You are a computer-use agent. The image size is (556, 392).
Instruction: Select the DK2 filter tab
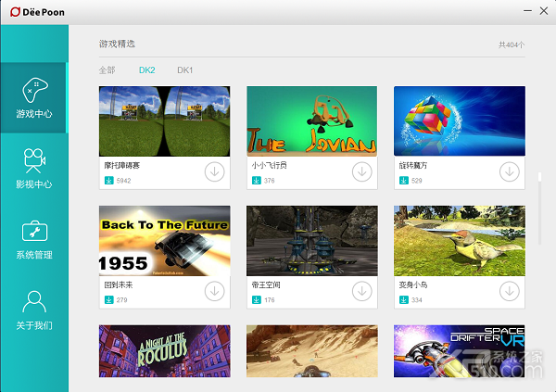pos(146,70)
